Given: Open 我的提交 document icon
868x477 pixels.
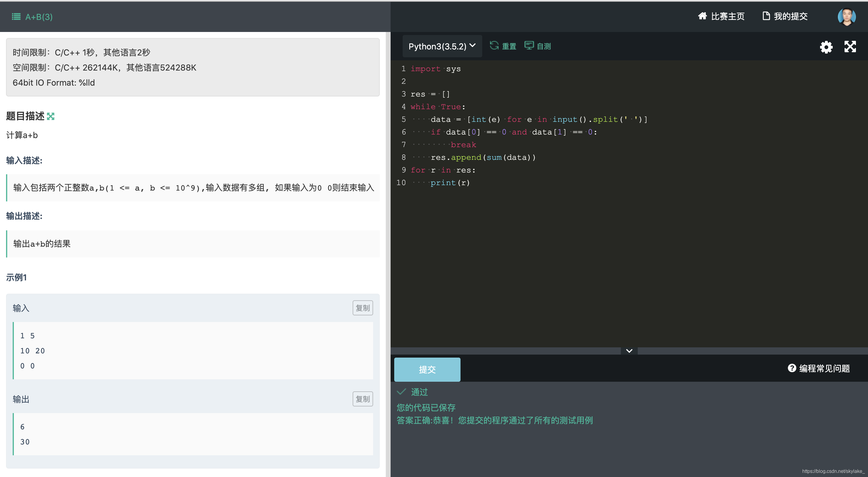Looking at the screenshot, I should point(766,16).
